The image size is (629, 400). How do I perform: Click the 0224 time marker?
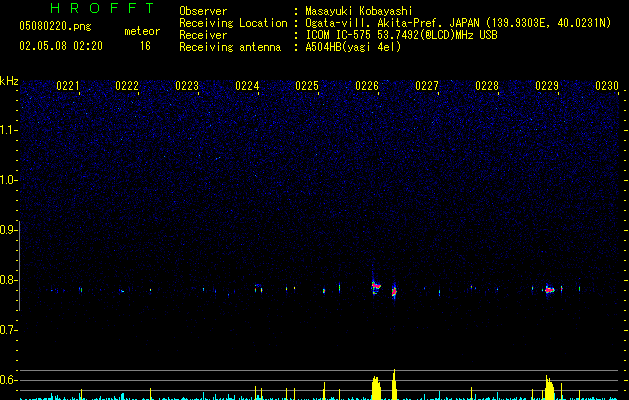coord(247,86)
